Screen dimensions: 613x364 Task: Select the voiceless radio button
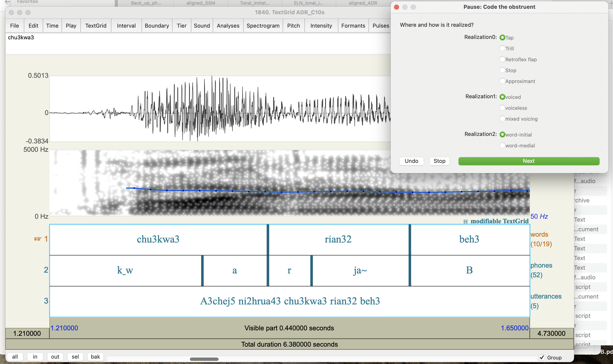(502, 108)
